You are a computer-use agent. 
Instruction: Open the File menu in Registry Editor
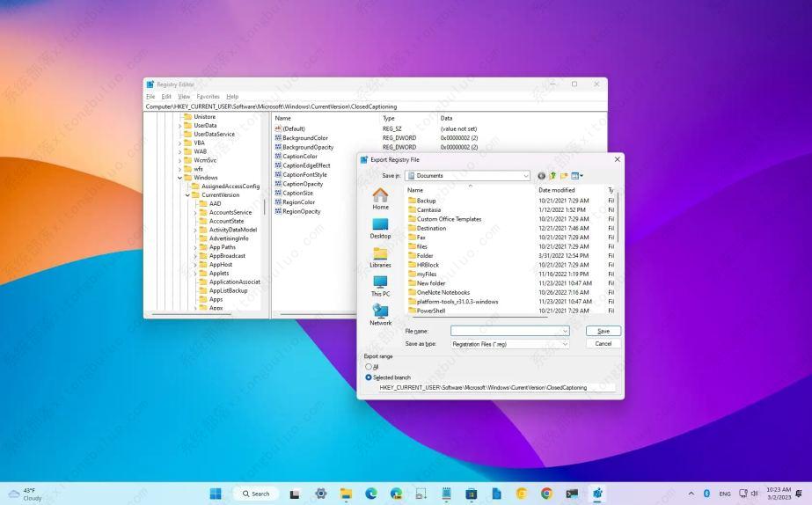click(x=150, y=97)
